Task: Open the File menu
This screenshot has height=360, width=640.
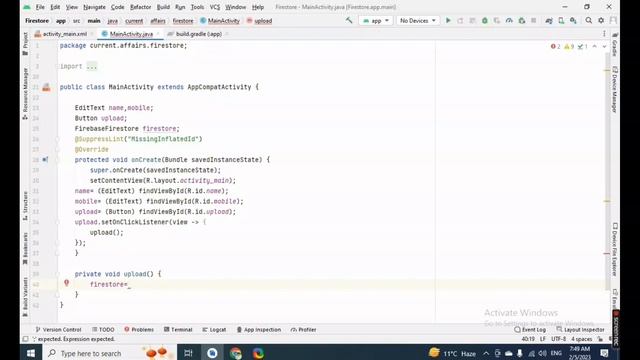Action: click(x=40, y=7)
